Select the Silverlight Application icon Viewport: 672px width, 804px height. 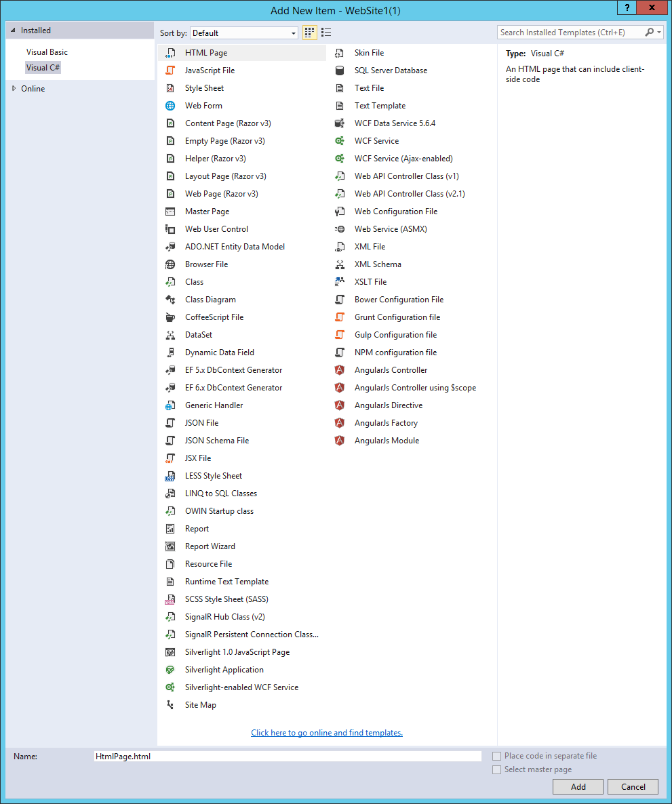170,670
